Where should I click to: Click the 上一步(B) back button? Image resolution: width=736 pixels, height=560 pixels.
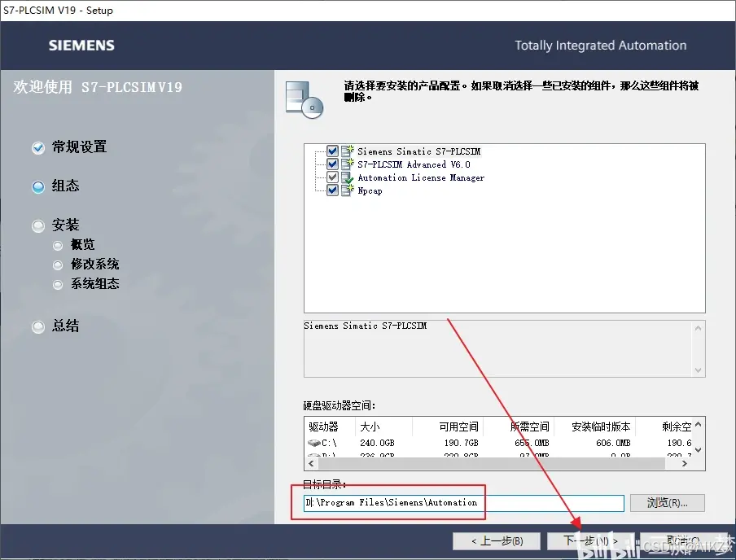pos(497,540)
